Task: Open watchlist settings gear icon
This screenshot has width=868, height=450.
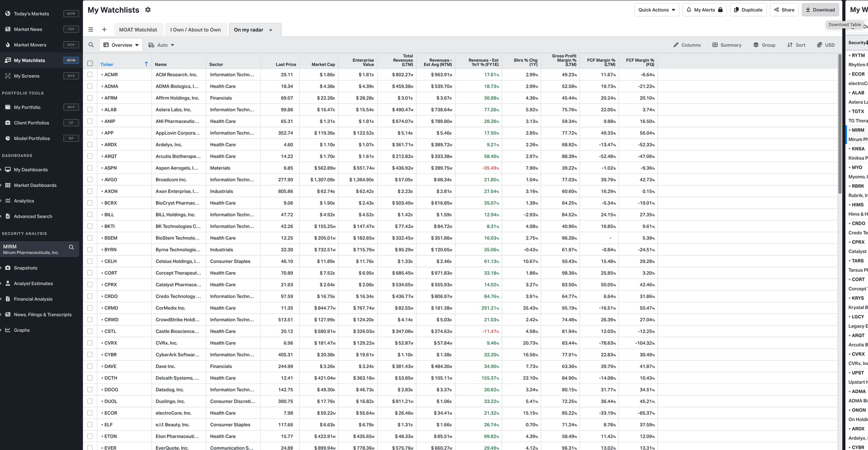Action: click(x=148, y=9)
